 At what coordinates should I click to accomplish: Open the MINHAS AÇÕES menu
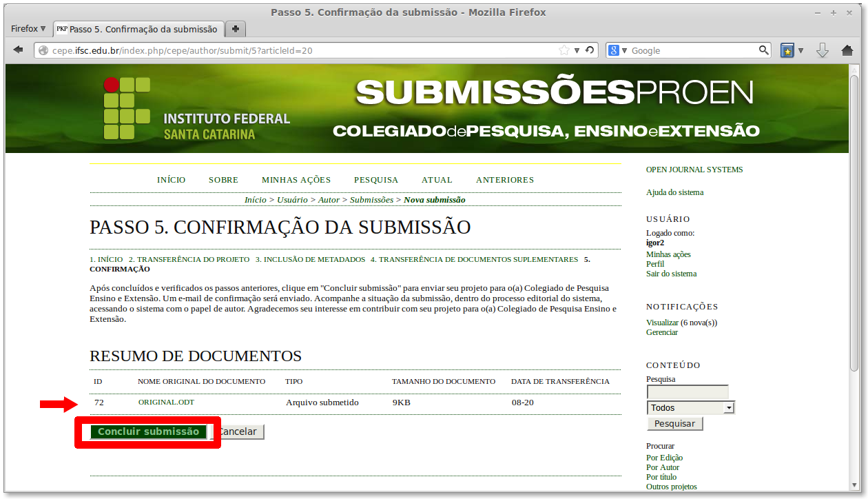tap(296, 180)
